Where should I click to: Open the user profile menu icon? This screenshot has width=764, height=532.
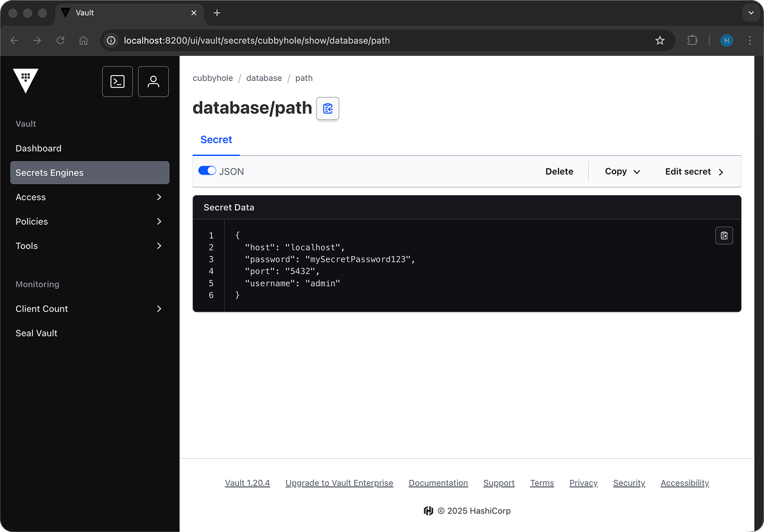(153, 82)
